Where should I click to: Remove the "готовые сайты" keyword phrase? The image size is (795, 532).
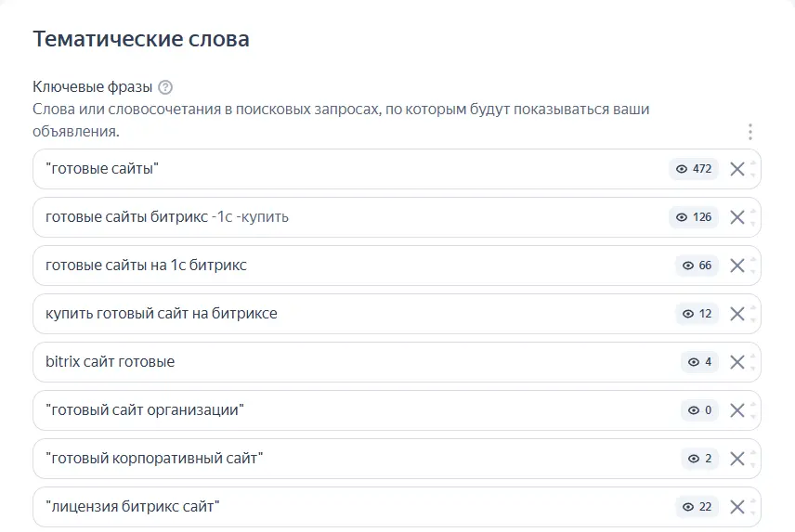[x=737, y=169]
